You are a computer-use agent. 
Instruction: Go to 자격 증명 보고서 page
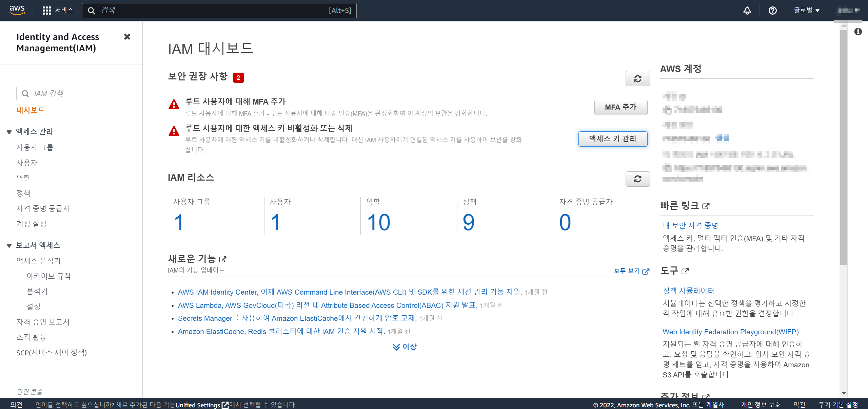(x=43, y=322)
